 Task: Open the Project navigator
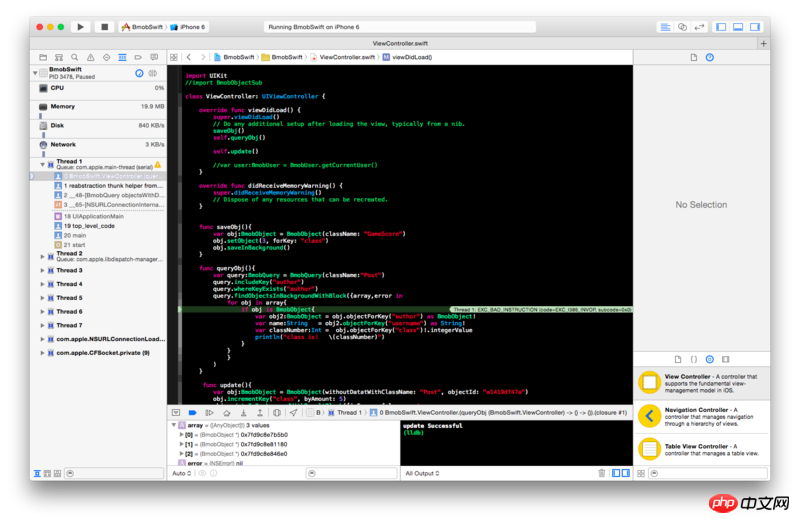tap(43, 58)
